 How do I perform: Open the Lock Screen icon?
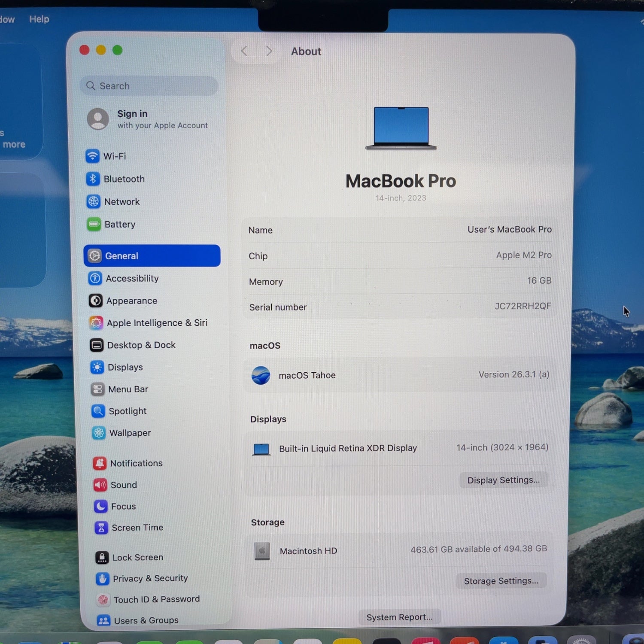[x=102, y=558]
